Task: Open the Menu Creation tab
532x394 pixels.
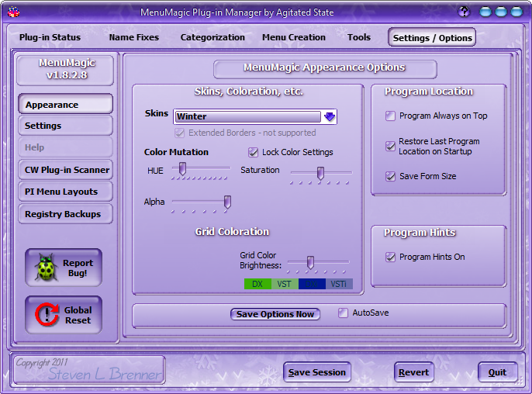Action: [293, 37]
